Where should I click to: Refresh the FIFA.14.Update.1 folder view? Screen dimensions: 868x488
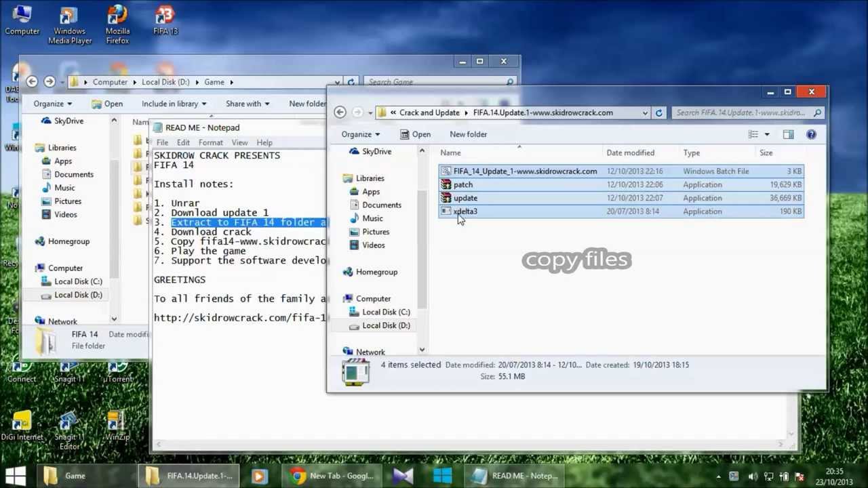pyautogui.click(x=658, y=113)
